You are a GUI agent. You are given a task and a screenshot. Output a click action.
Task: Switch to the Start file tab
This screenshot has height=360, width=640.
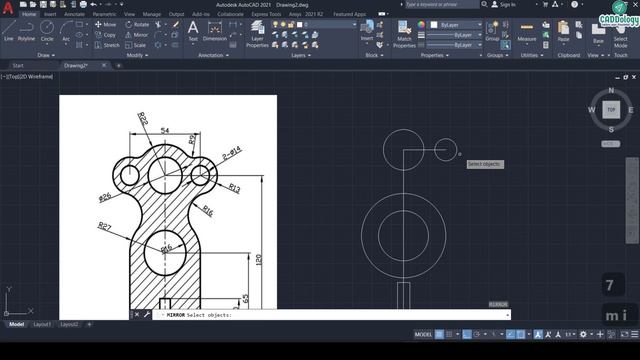[x=18, y=65]
